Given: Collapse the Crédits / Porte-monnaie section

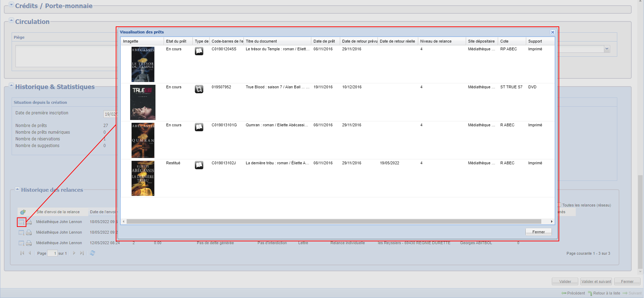Looking at the screenshot, I should click(x=11, y=5).
